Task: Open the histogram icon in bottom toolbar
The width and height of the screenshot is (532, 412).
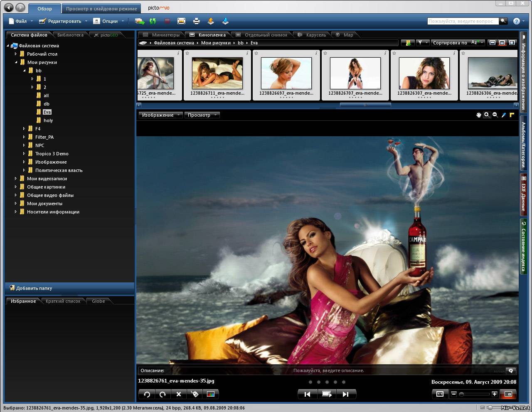Action: (x=211, y=394)
